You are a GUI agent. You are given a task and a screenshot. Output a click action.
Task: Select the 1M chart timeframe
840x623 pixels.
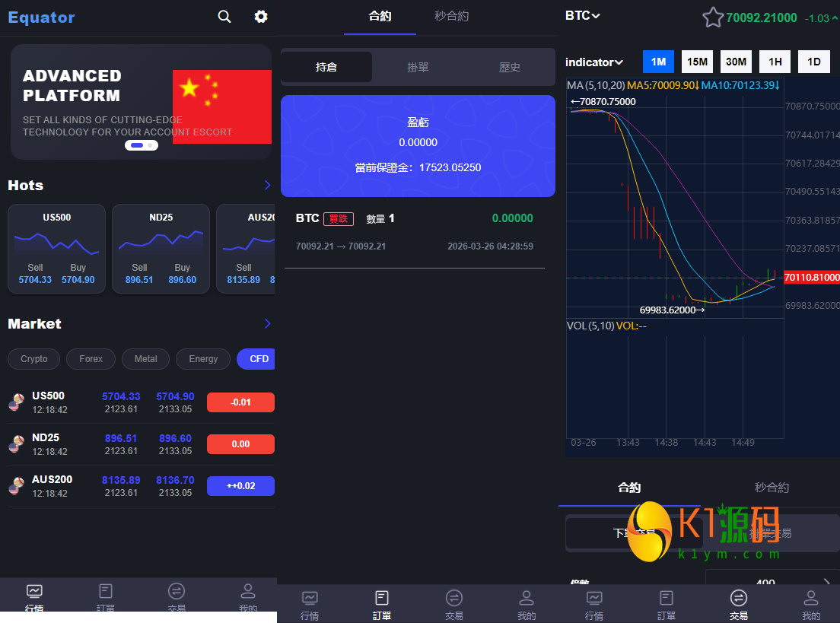pos(658,61)
